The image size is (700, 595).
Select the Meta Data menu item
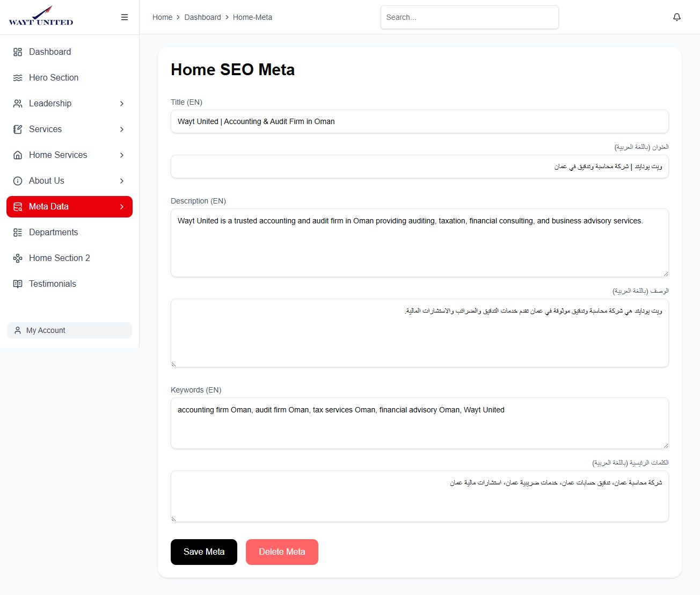click(x=69, y=207)
